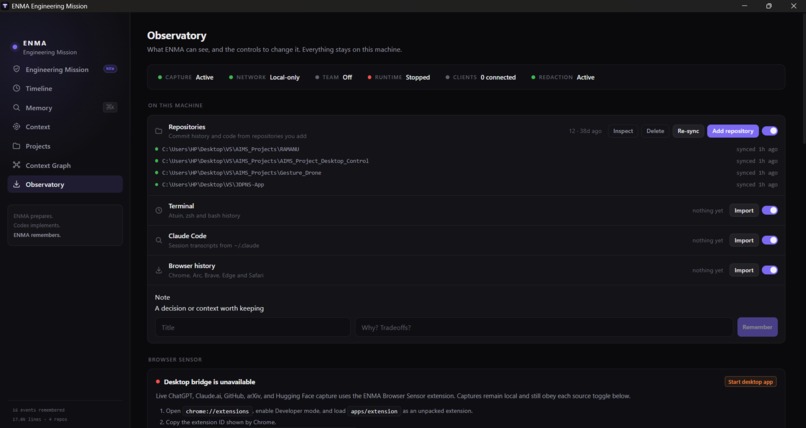Click Inspect for repositories

tap(623, 131)
